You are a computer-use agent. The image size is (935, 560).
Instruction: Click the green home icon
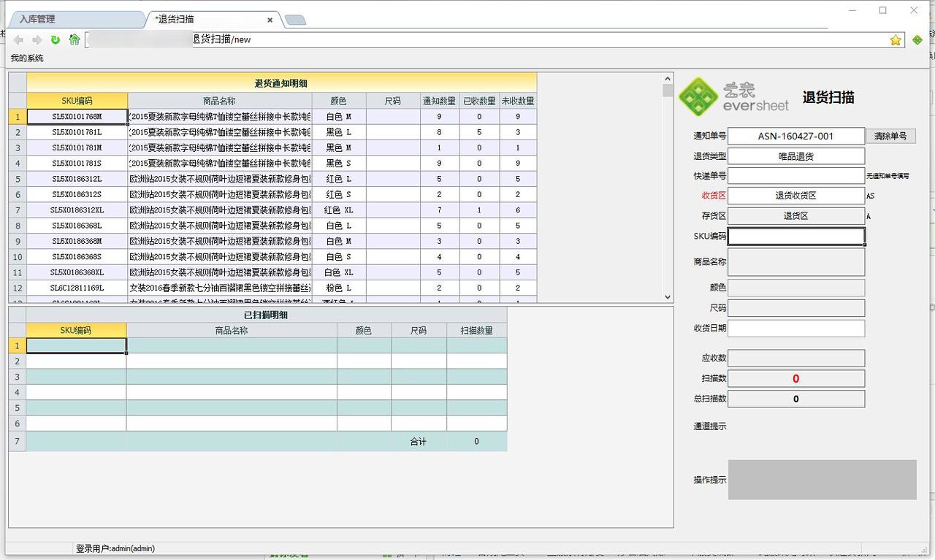tap(74, 39)
